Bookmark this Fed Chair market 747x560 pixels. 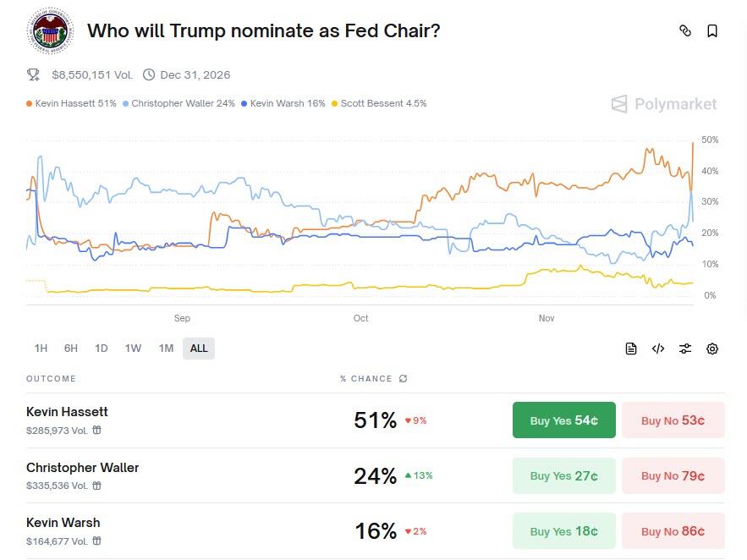[712, 30]
